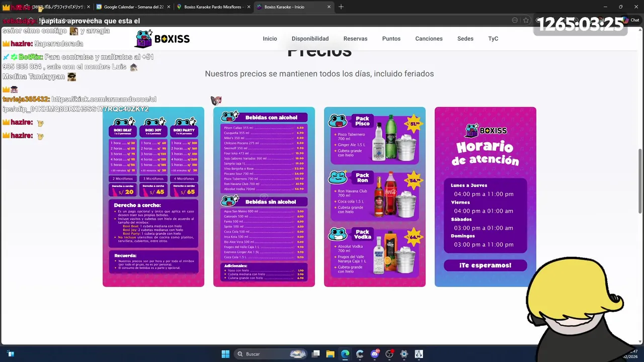The width and height of the screenshot is (644, 362).
Task: Open the Settings gear taskbar app
Action: 404,354
